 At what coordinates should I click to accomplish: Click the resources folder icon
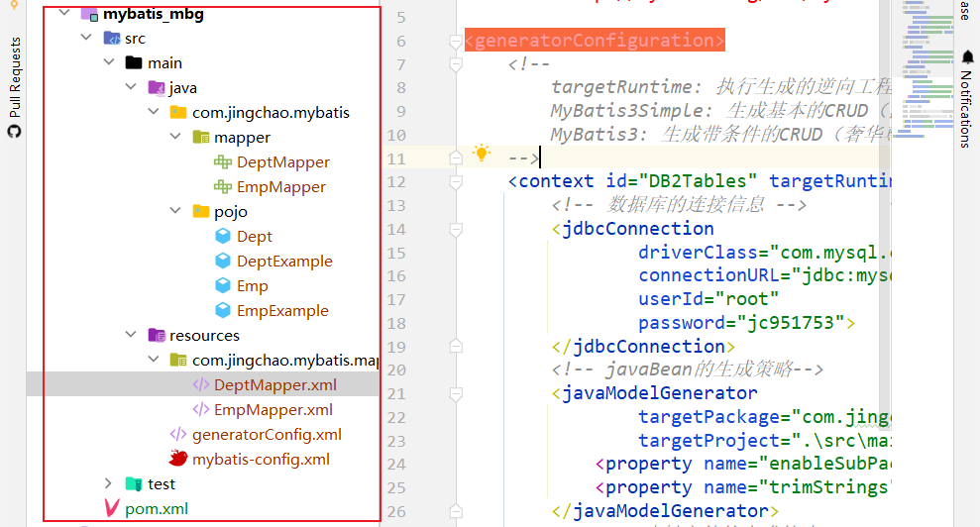157,335
